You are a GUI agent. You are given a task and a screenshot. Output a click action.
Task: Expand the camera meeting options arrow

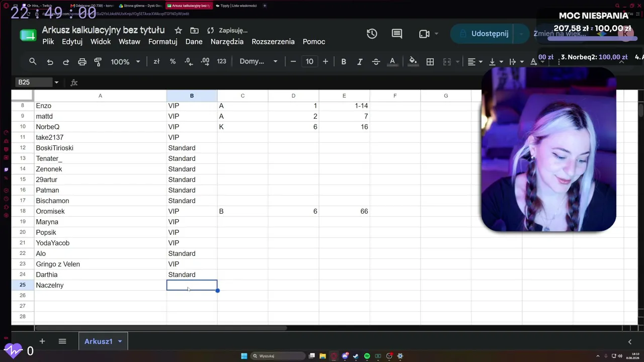pos(436,34)
